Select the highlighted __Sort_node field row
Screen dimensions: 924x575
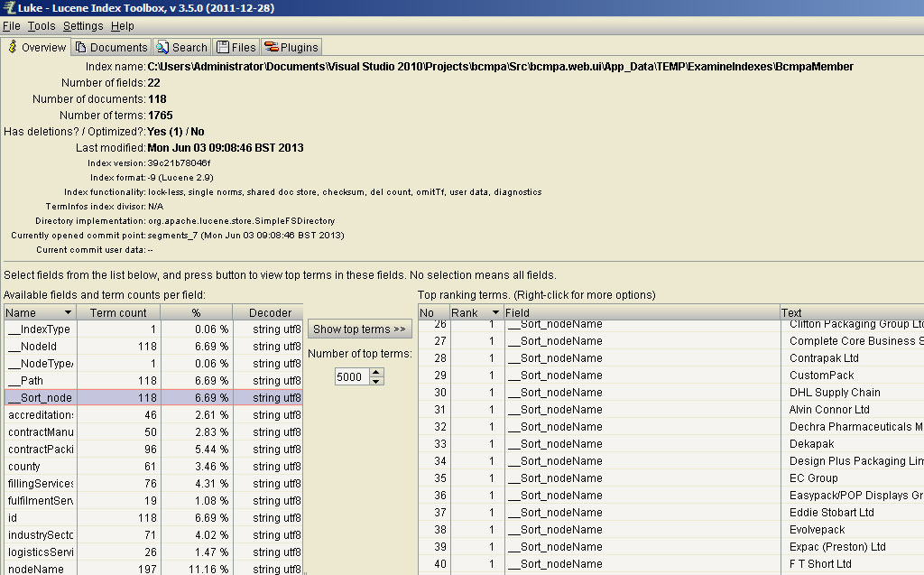point(153,397)
